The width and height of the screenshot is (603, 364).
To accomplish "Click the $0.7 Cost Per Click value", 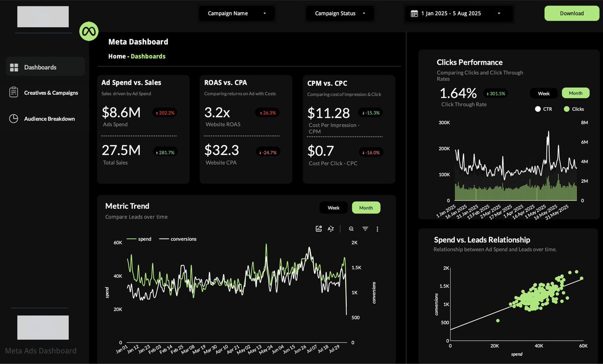I will pos(321,151).
